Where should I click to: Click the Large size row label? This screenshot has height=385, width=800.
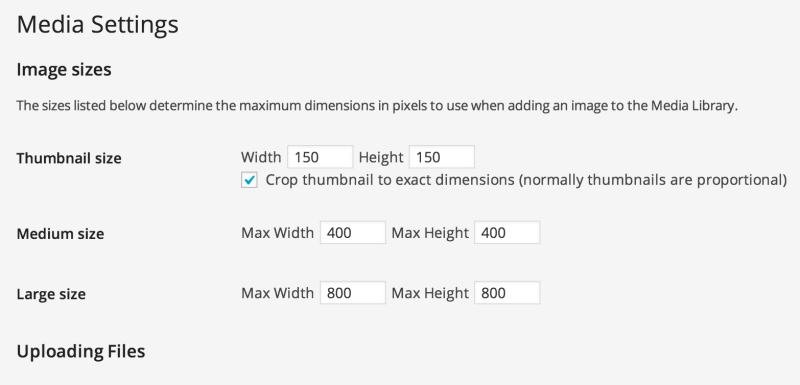click(51, 294)
